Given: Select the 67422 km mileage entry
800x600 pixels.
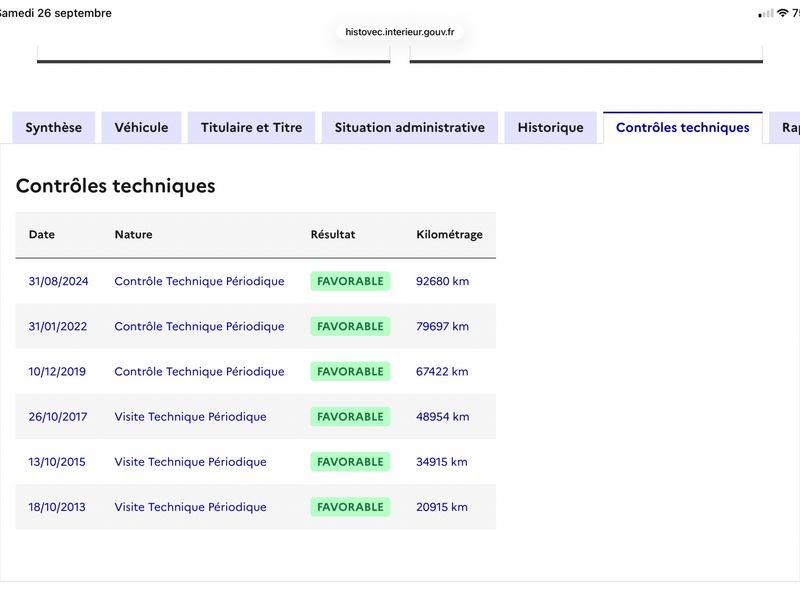Looking at the screenshot, I should click(x=442, y=371).
